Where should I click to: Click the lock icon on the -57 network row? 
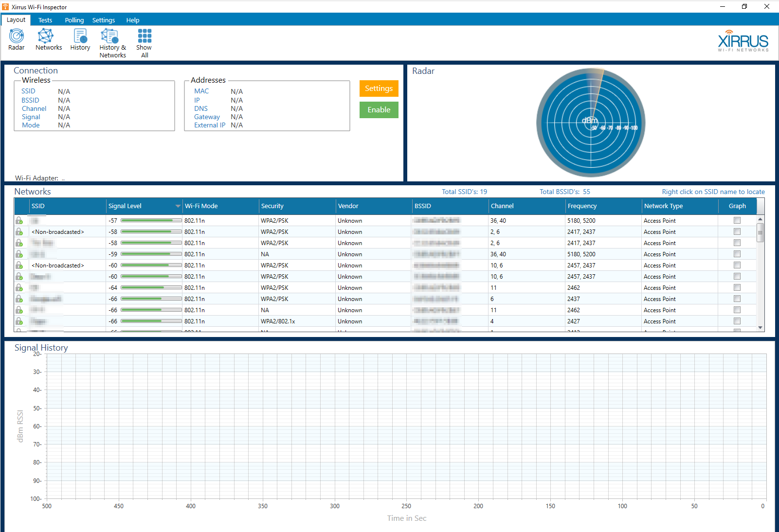(x=19, y=221)
